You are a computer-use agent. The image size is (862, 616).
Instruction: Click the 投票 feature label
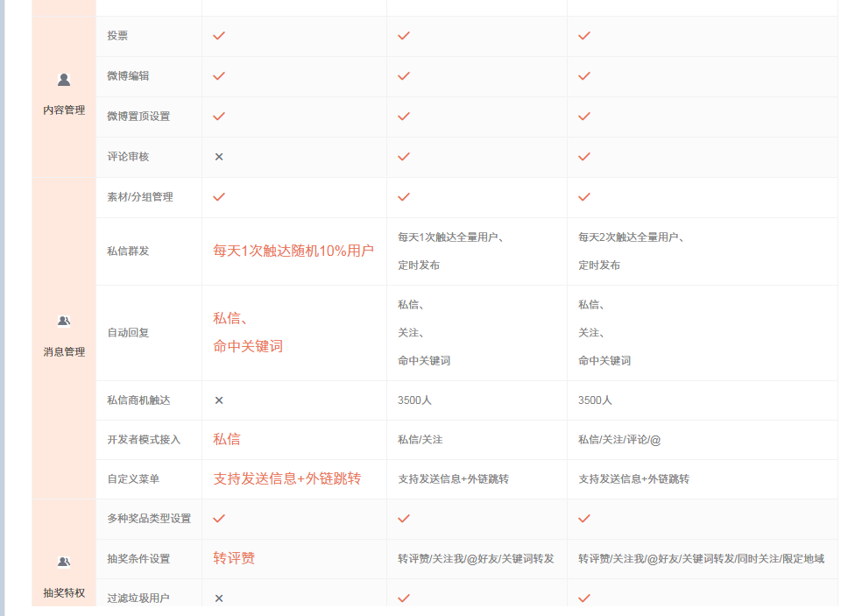[117, 36]
